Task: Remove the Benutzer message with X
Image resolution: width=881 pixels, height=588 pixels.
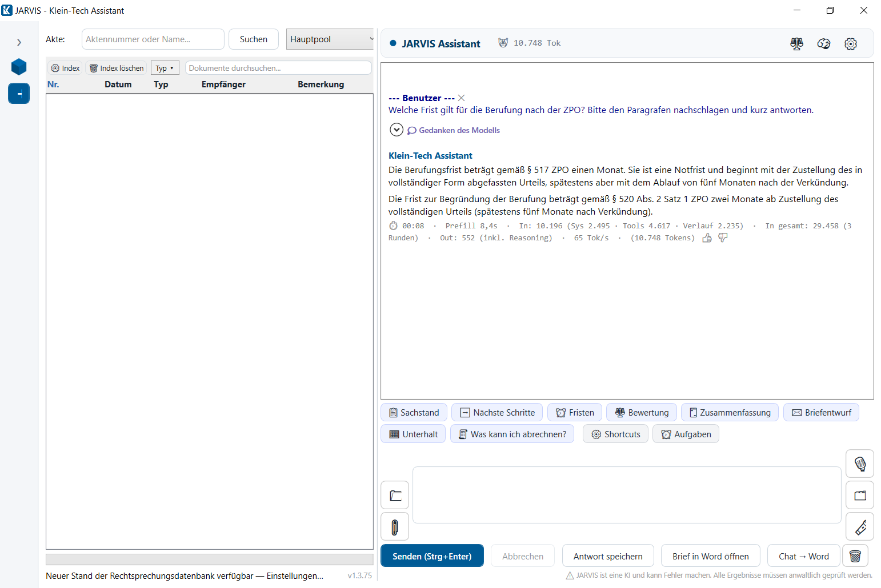Action: tap(462, 98)
